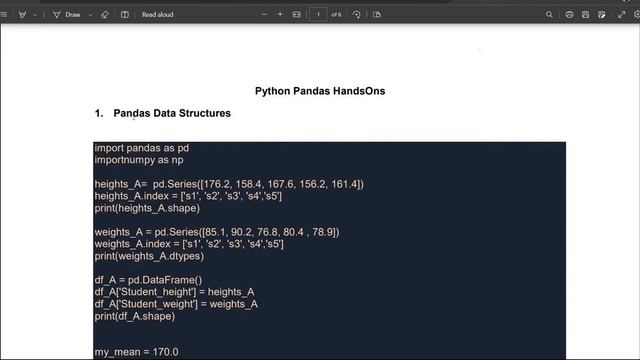
Task: Click the heights_A pd.Series line
Action: 229,184
